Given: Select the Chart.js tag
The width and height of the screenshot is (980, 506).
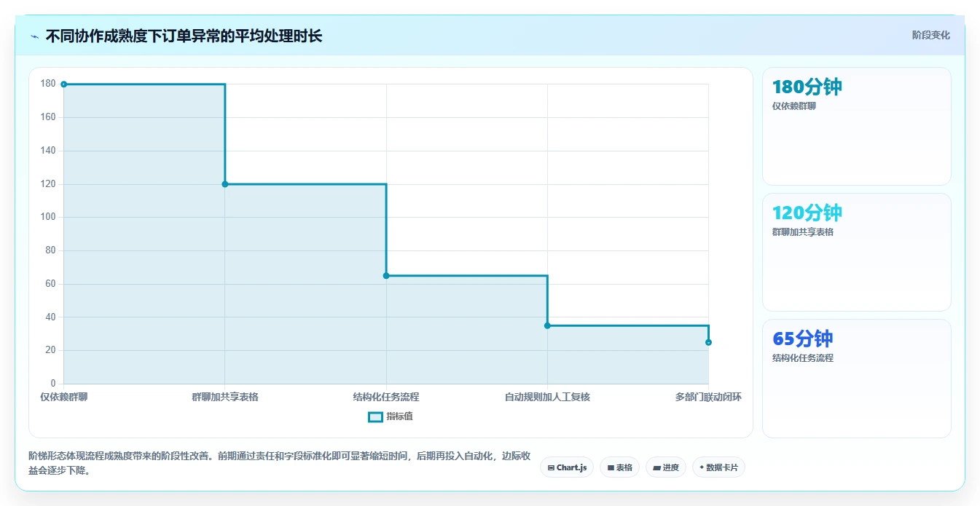Looking at the screenshot, I should pyautogui.click(x=567, y=467).
